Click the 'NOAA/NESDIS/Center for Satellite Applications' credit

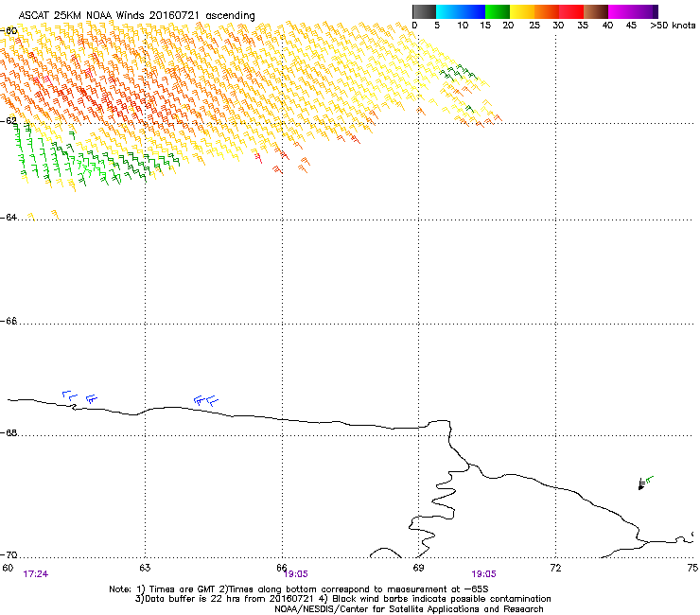pos(409,609)
